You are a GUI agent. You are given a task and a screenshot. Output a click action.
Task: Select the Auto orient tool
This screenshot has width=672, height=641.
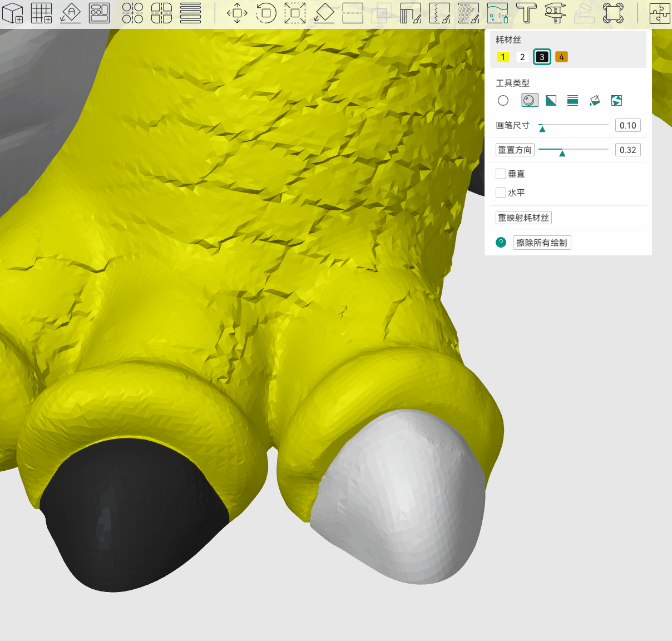(x=71, y=13)
